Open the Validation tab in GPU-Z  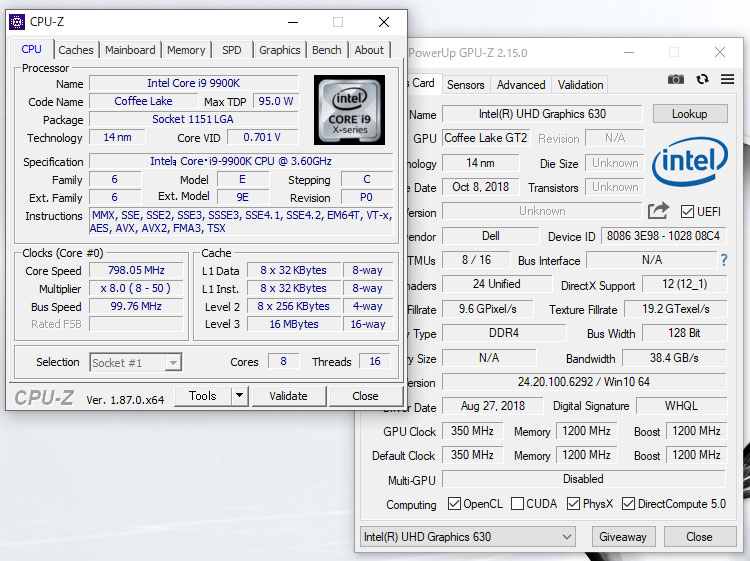pyautogui.click(x=580, y=85)
